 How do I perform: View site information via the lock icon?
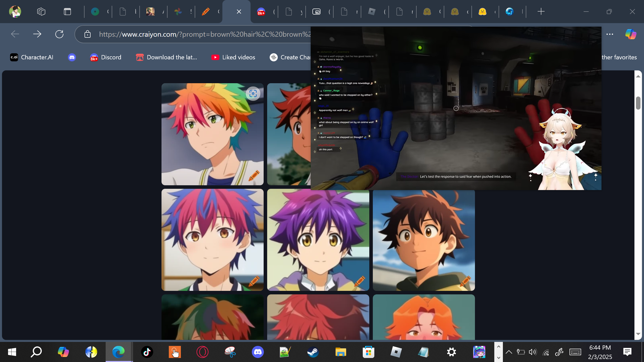tap(88, 34)
